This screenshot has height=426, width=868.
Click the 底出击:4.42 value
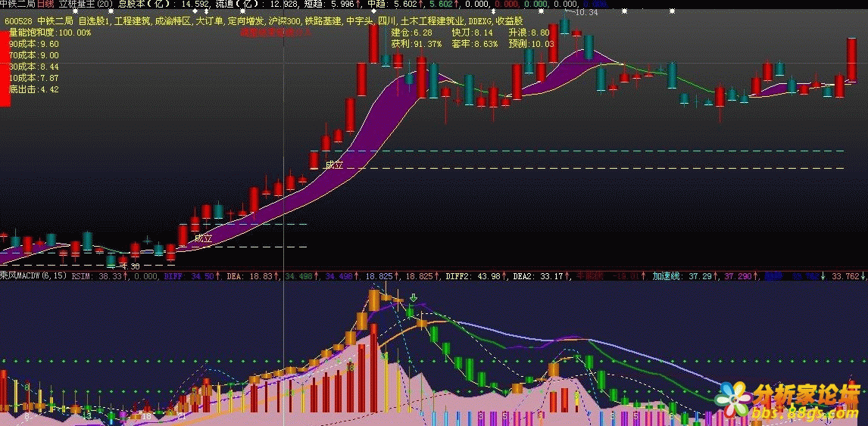click(34, 89)
